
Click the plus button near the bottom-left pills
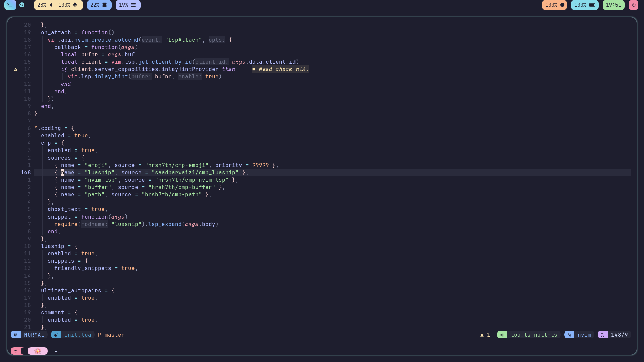point(56,351)
